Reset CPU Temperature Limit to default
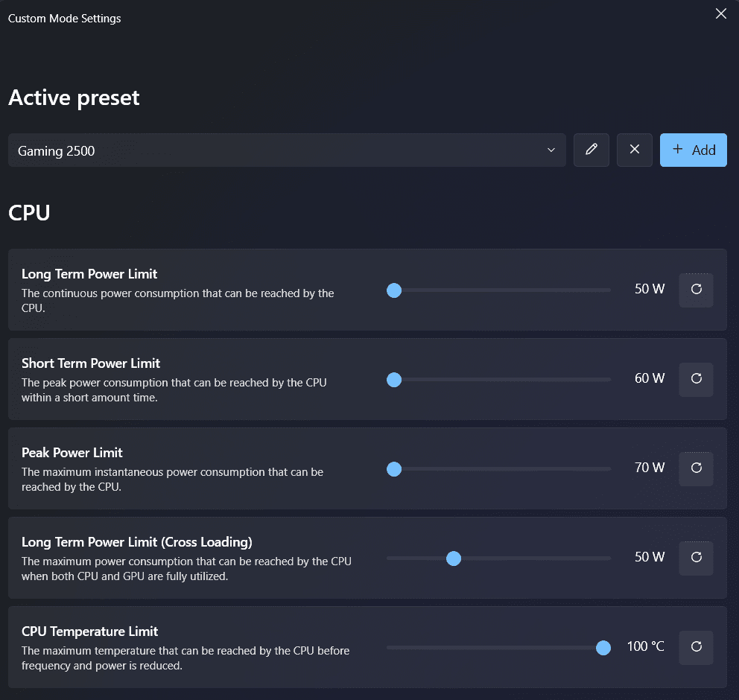 click(696, 647)
